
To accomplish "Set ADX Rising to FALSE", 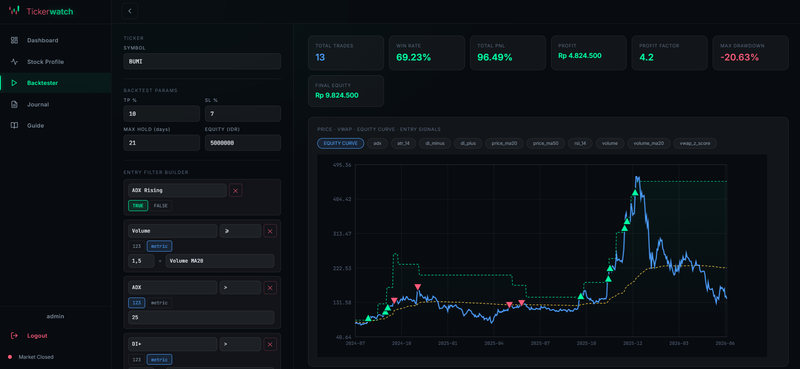I will [161, 206].
